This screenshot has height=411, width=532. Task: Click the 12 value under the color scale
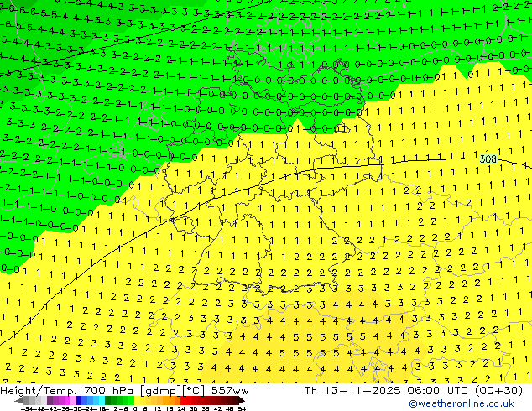157,409
